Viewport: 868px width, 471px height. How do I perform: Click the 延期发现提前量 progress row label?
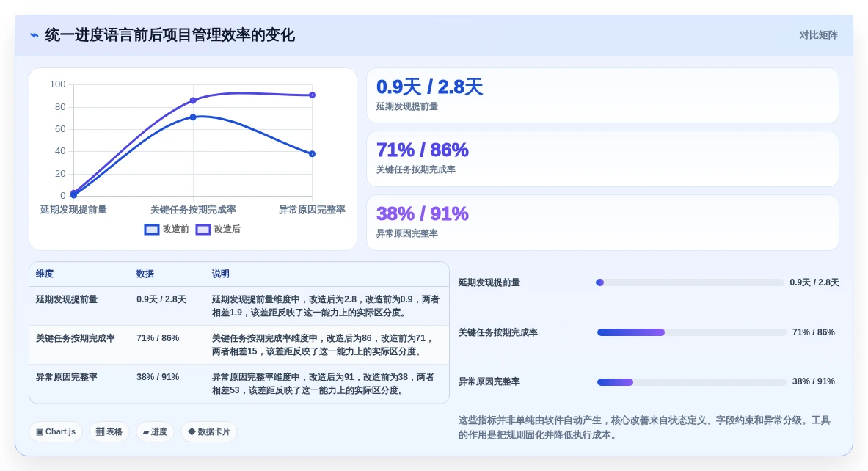coord(489,283)
